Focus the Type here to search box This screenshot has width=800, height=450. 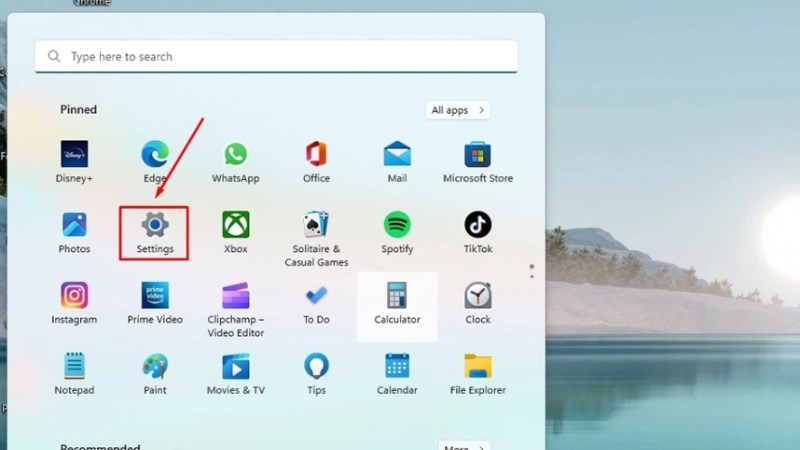[276, 56]
